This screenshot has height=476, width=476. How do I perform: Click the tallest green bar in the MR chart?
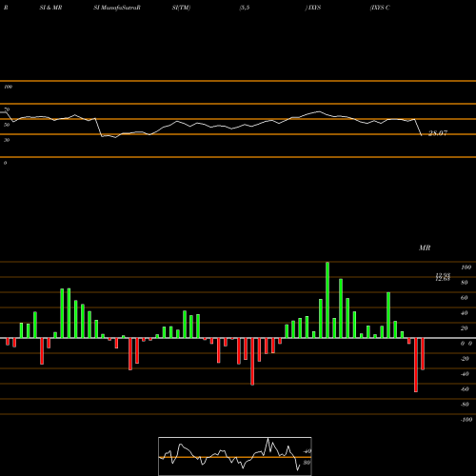pos(327,300)
